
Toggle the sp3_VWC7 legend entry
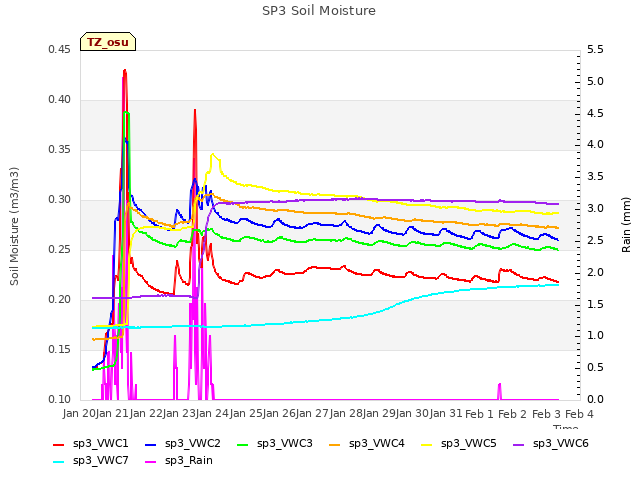click(x=91, y=461)
